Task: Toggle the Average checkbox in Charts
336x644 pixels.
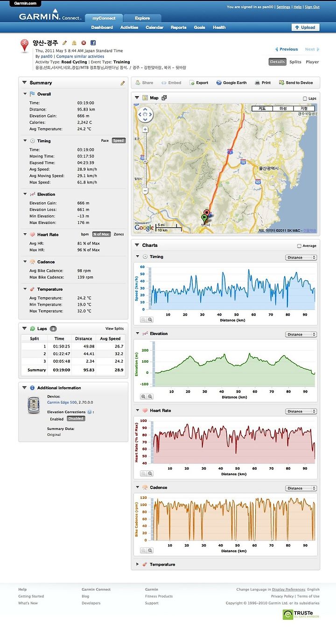Action: point(299,246)
